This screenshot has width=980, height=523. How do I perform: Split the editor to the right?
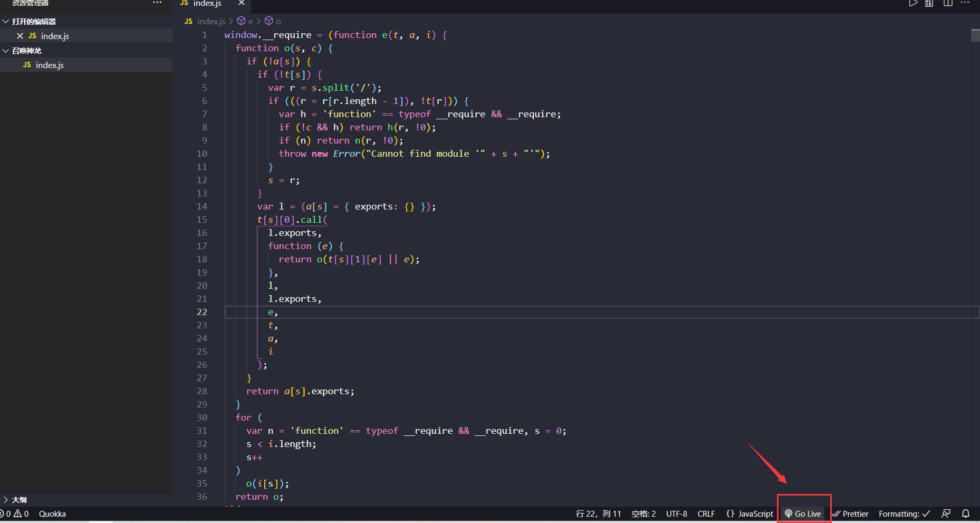(948, 3)
